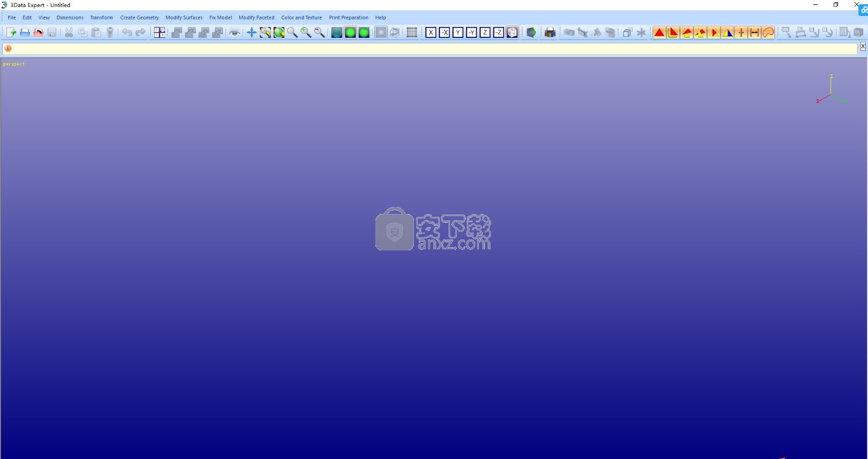The image size is (868, 459).
Task: Set view to -X axis
Action: (444, 33)
